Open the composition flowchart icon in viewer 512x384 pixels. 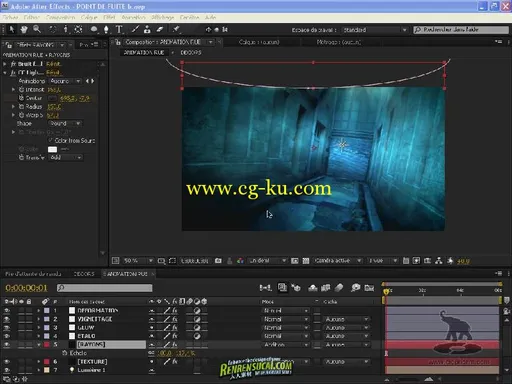439,261
